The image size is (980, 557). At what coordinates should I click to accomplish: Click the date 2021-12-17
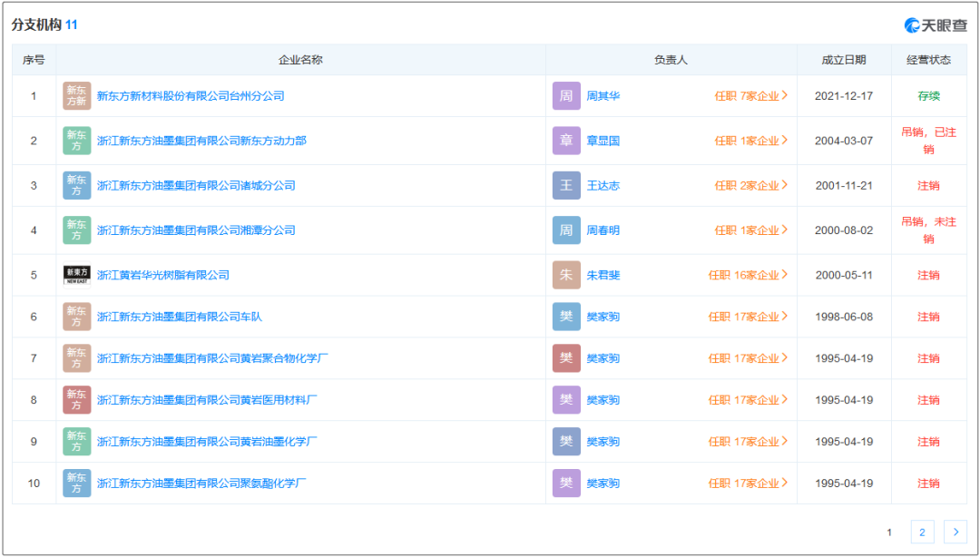tap(844, 95)
